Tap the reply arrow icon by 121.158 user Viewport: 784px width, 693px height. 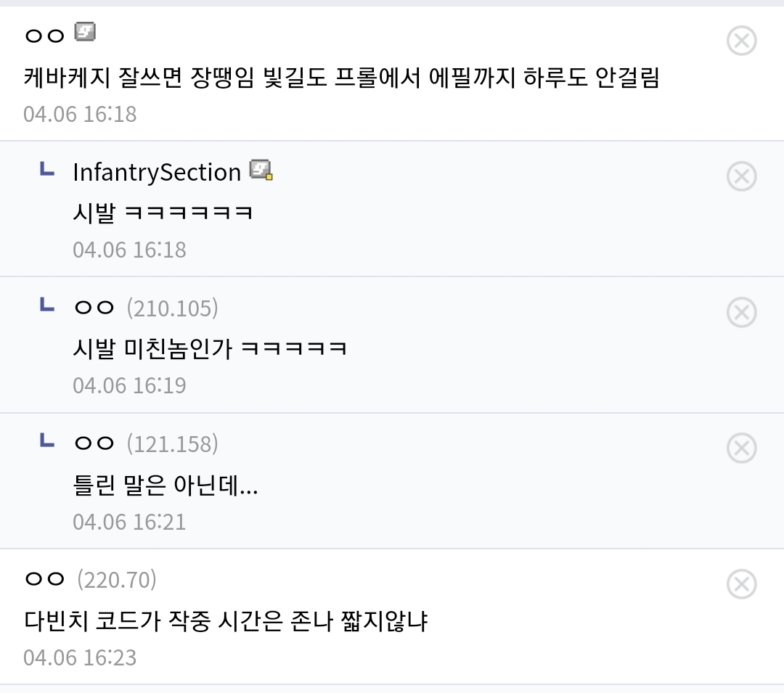(47, 441)
